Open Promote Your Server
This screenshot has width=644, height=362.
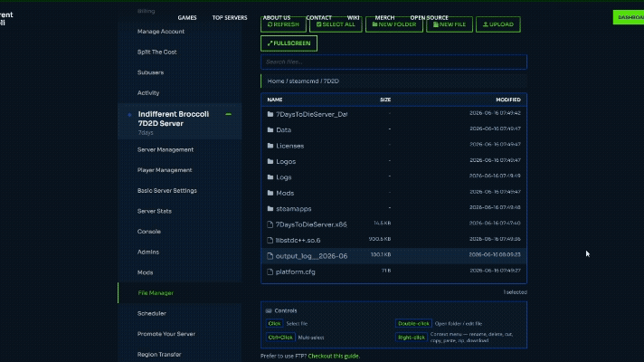click(166, 334)
